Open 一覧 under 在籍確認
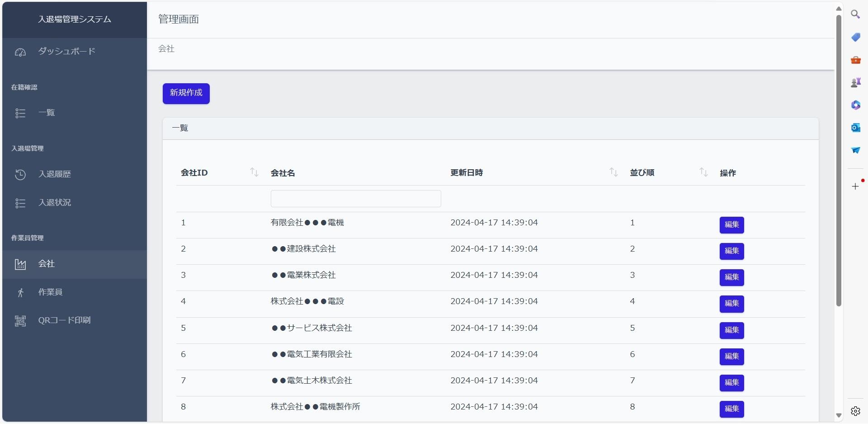Viewport: 868px width, 424px height. click(75, 113)
